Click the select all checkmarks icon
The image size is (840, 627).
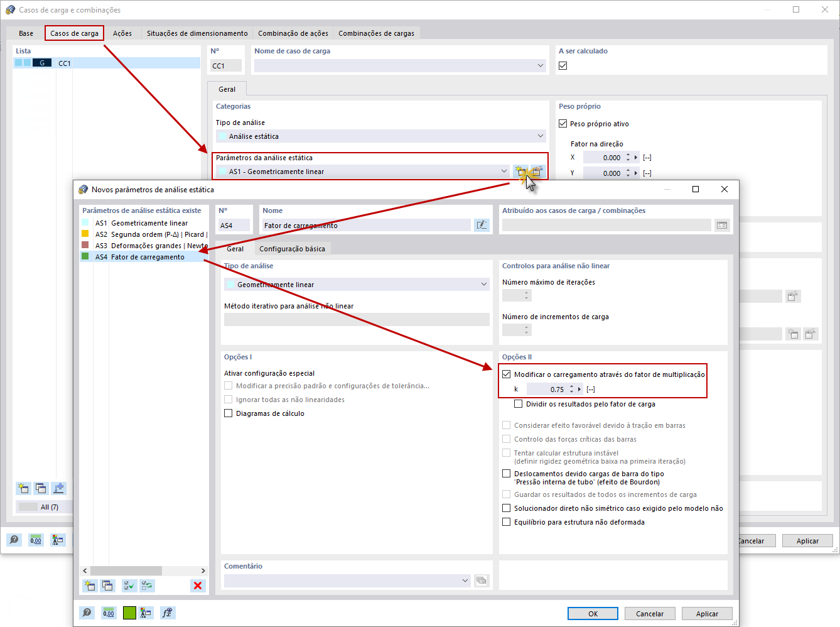tap(129, 586)
